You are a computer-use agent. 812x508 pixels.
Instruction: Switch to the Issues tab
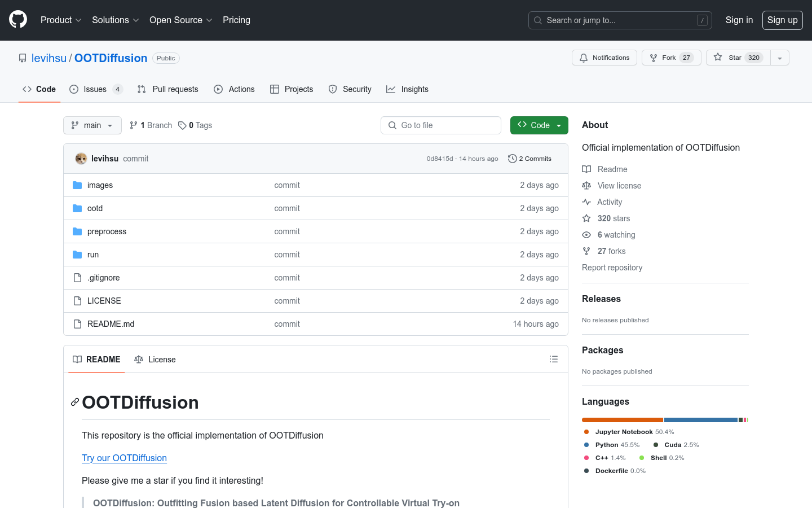(96, 89)
